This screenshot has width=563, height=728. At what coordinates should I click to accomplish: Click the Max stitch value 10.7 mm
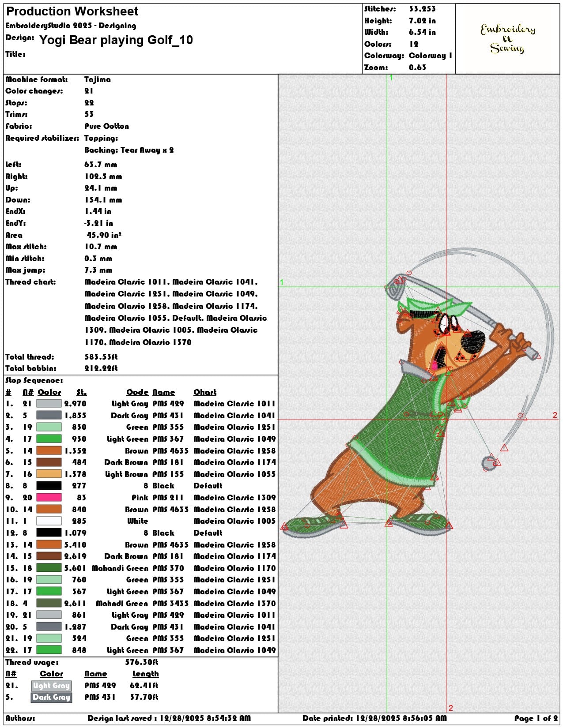(x=101, y=247)
